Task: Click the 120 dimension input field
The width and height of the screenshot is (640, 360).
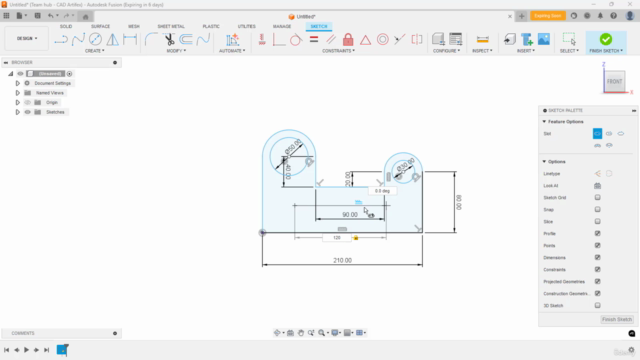Action: (337, 238)
